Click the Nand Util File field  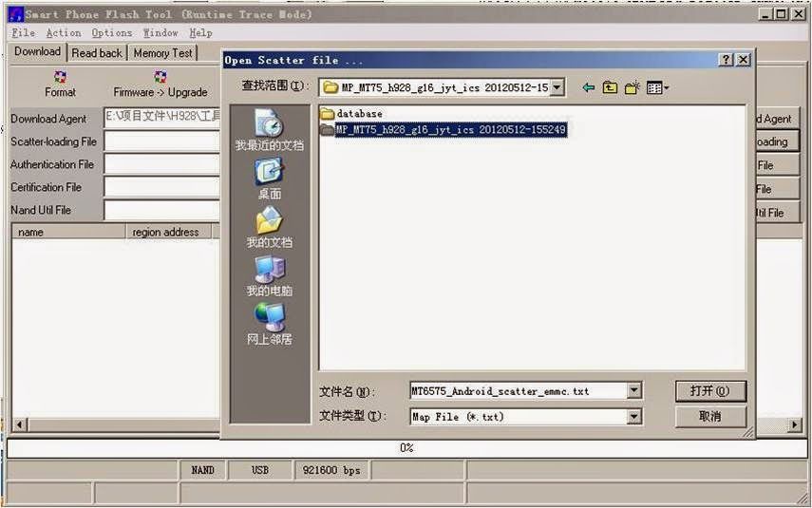(x=162, y=210)
